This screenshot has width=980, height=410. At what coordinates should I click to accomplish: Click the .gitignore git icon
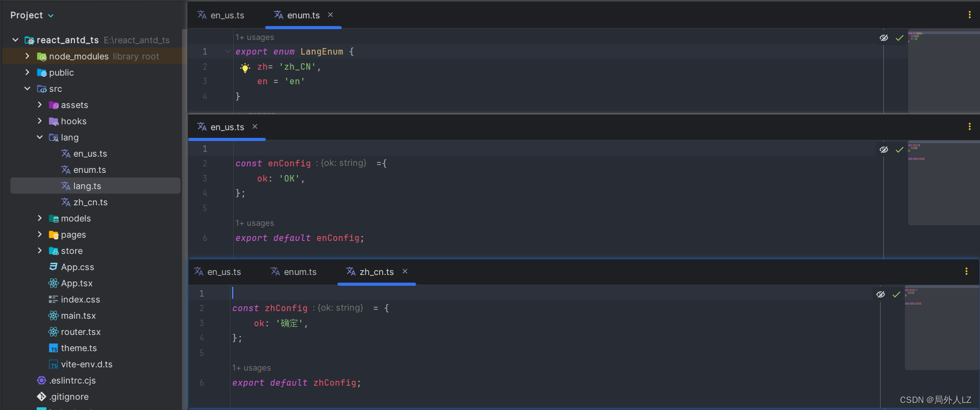(42, 396)
